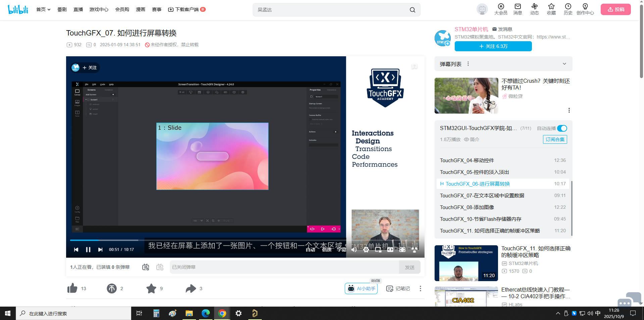Open the 直播 nav item
This screenshot has height=320, width=644.
[78, 9]
